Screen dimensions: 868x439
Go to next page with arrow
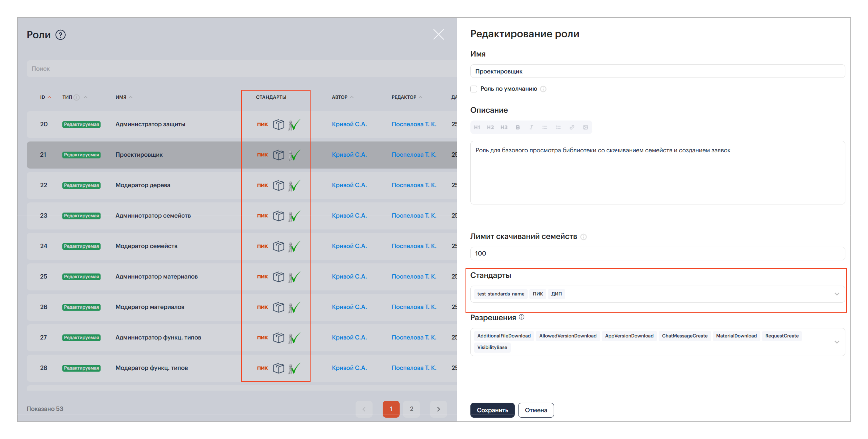(438, 409)
